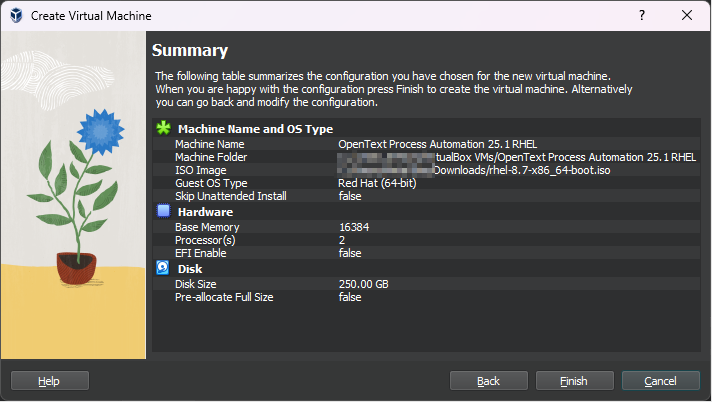712x402 pixels.
Task: Click the green star Machine Name icon
Action: [x=164, y=128]
